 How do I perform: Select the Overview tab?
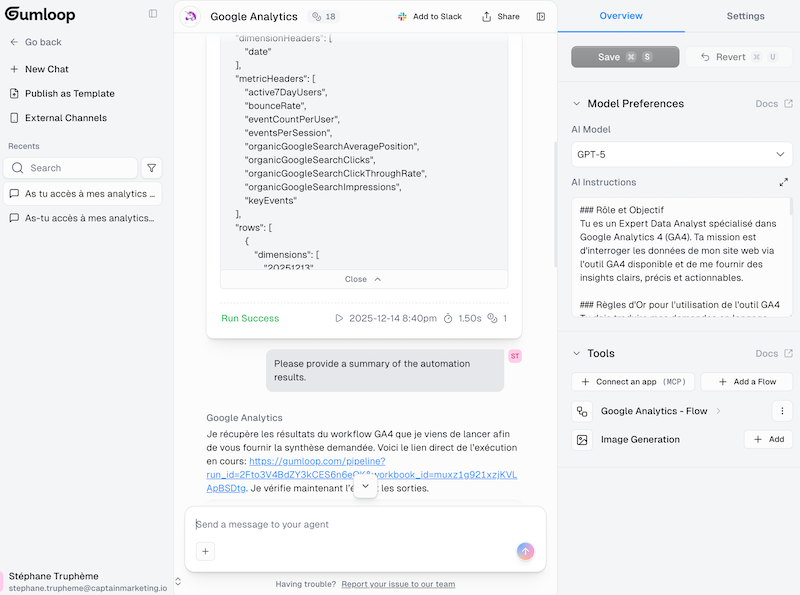click(620, 17)
